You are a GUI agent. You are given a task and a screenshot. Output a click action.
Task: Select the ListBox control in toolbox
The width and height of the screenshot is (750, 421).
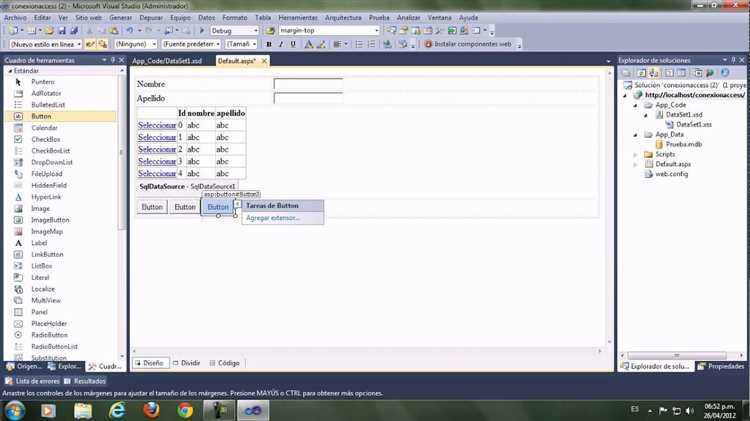[x=42, y=266]
